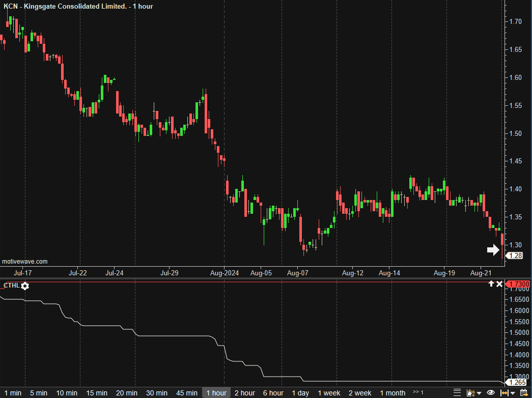This screenshot has width=532, height=398.
Task: Switch to the 1 day bar size
Action: tap(300, 393)
